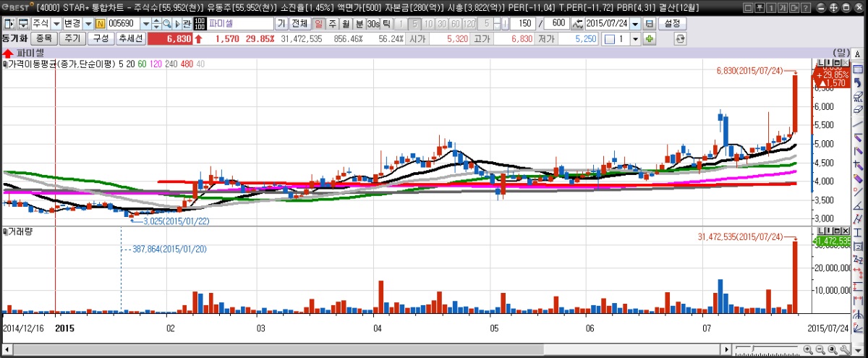Click the candle count field showing 150
The height and width of the screenshot is (358, 868).
(x=524, y=24)
